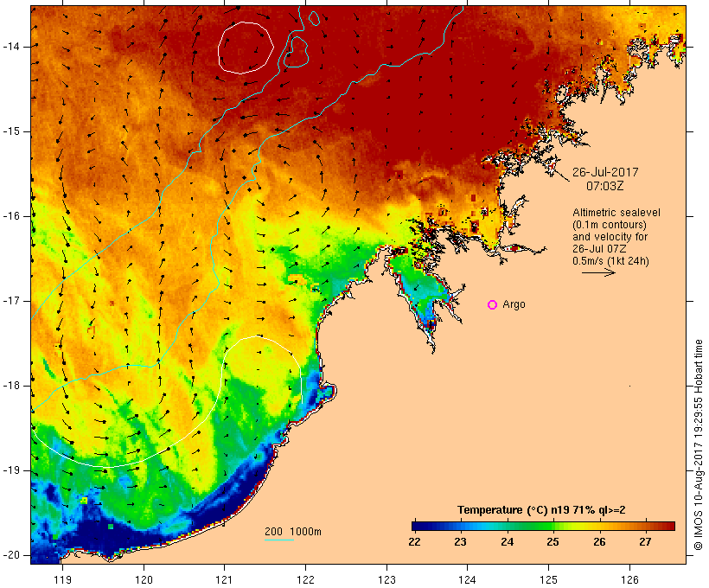This screenshot has height=588, width=709.
Task: Click the Temperature (°C) n19 71% ql>=2 title
Action: pos(541,510)
